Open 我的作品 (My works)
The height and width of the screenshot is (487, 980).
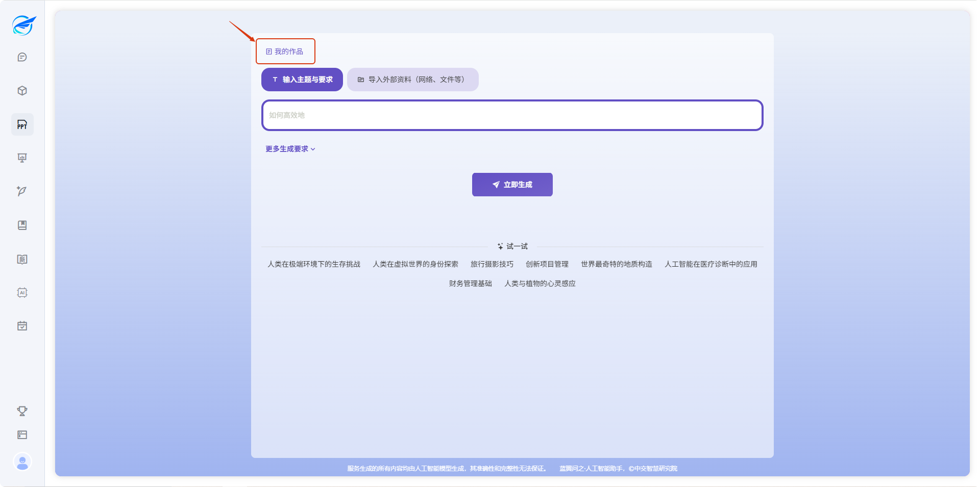pyautogui.click(x=285, y=52)
